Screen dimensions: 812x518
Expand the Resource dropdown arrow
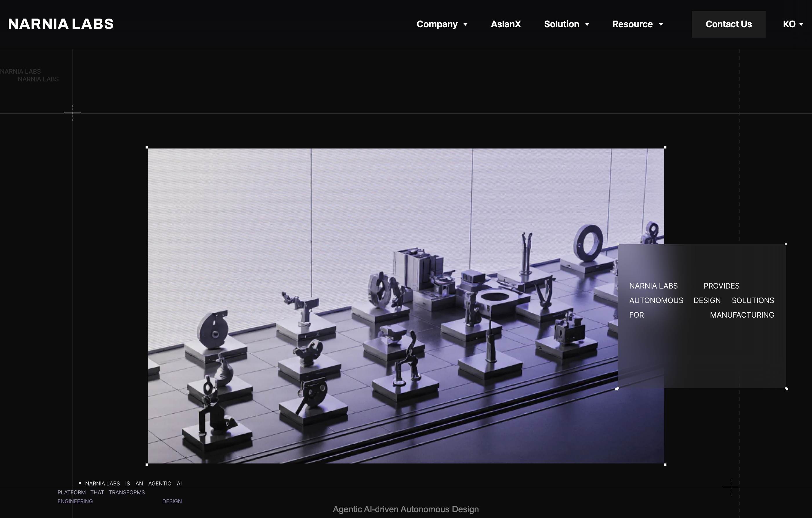(x=661, y=25)
